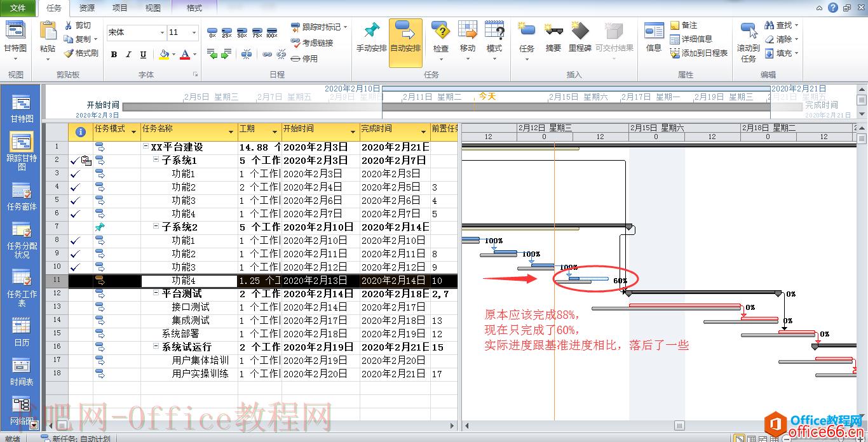Switch to the 视图 ribbon tab
Image resolution: width=868 pixels, height=442 pixels.
153,8
